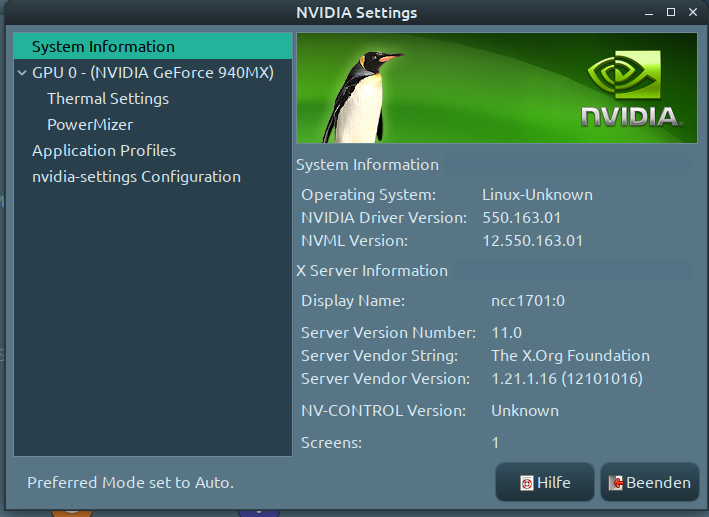Viewport: 709px width, 517px height.
Task: Click driver version value 550.163.01
Action: pyautogui.click(x=521, y=218)
